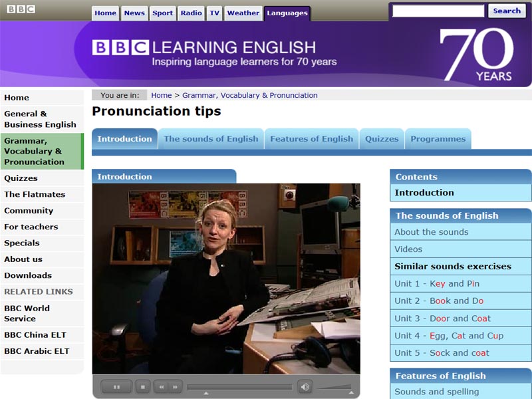This screenshot has height=399, width=532.
Task: Click the Search button
Action: tap(507, 11)
